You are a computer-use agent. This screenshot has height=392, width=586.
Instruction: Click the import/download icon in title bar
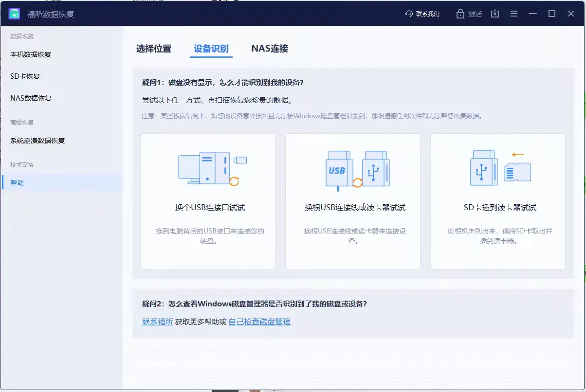(x=495, y=14)
